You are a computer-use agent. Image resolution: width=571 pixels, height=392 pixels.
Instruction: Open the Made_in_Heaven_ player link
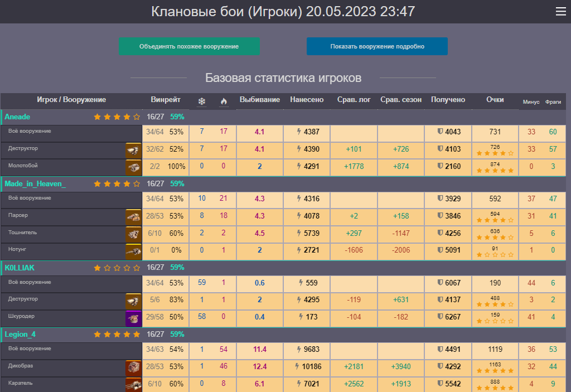tap(35, 183)
